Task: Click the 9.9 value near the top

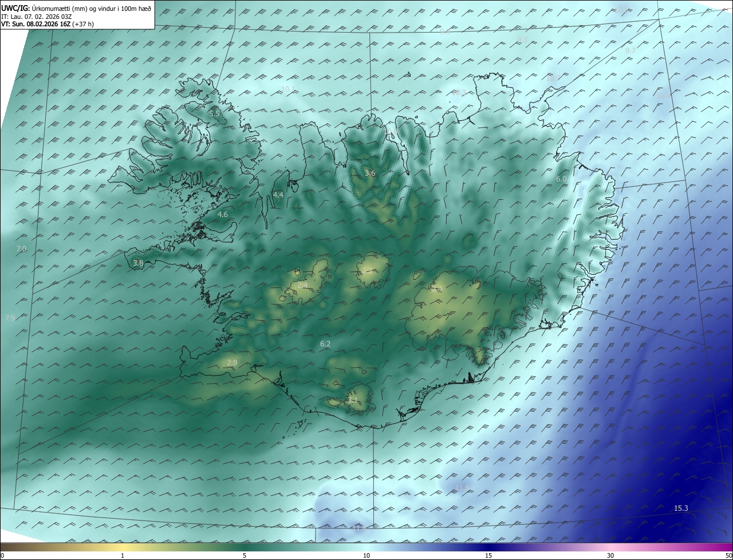Action: [445, 33]
